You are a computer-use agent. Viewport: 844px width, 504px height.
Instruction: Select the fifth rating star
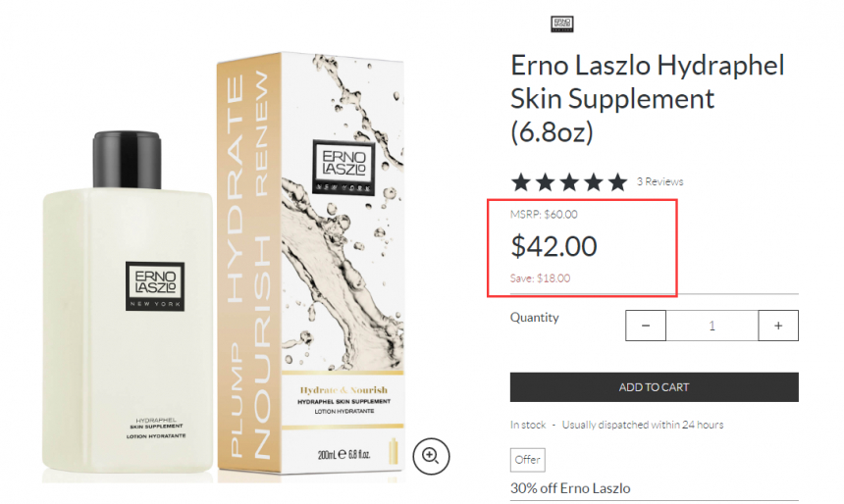tap(618, 182)
